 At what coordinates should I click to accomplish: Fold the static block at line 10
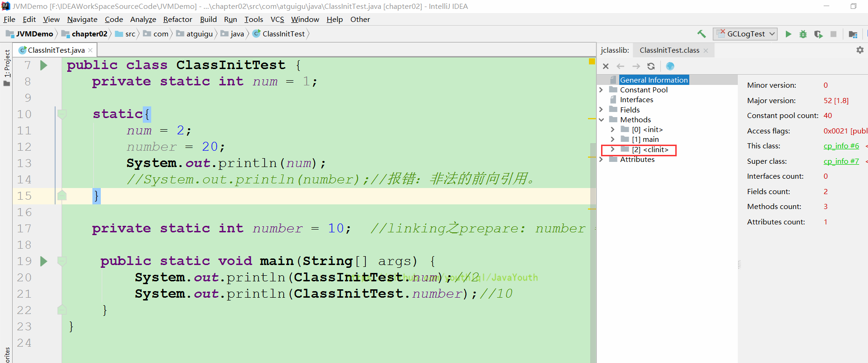tap(62, 114)
